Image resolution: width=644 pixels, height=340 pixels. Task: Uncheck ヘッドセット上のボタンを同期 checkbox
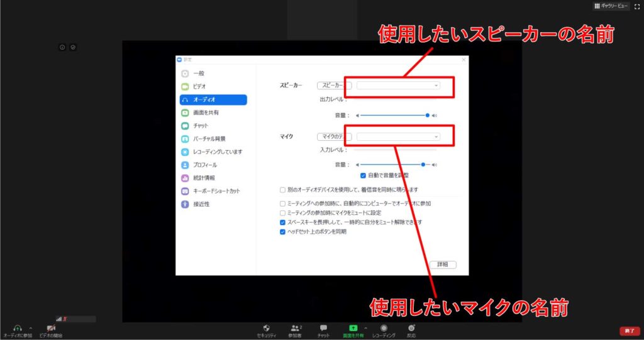282,231
